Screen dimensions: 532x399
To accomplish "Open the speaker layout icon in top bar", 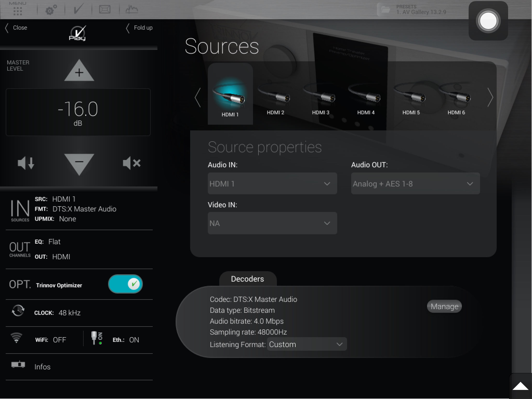I will tap(105, 10).
